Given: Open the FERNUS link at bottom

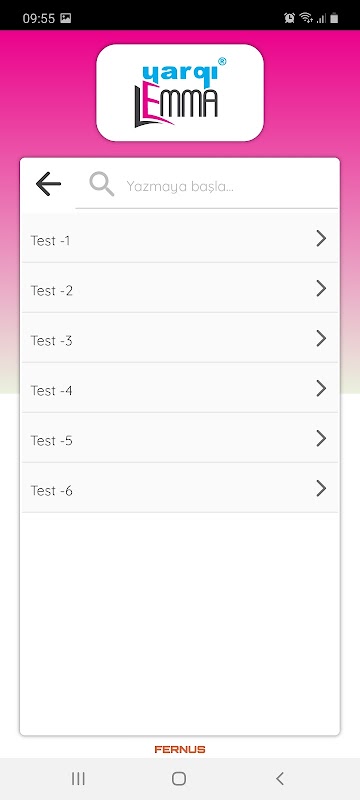Looking at the screenshot, I should 180,749.
